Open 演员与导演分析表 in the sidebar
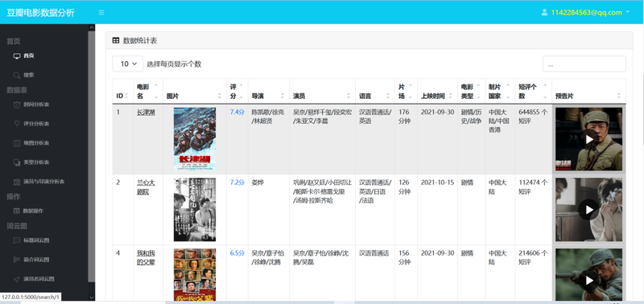 pyautogui.click(x=39, y=181)
